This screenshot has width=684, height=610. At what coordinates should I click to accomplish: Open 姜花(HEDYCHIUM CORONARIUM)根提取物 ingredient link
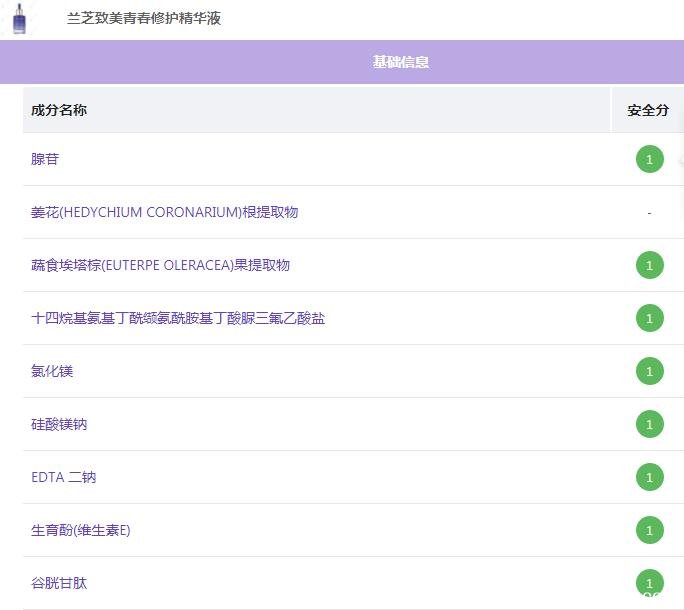164,212
